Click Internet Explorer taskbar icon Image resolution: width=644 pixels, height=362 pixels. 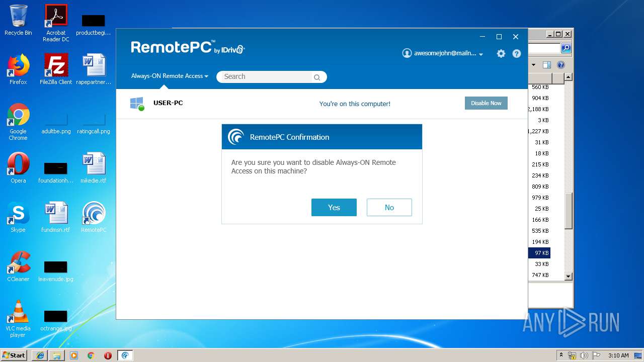click(40, 355)
